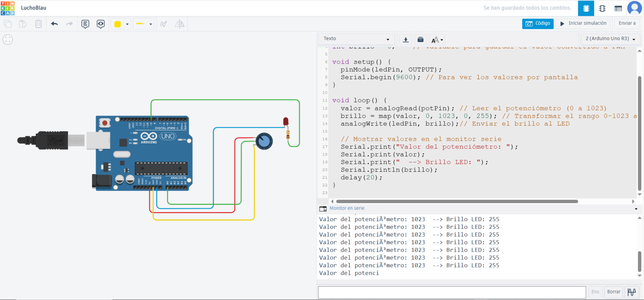Switch to circuit view icon

pyautogui.click(x=586, y=8)
